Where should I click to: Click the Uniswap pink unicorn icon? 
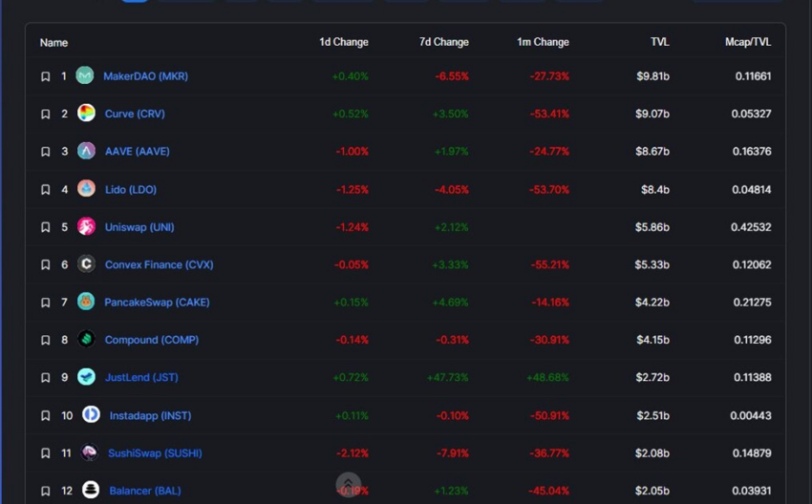[87, 226]
